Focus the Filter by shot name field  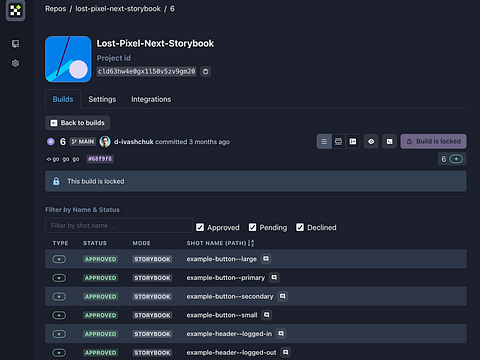[x=119, y=226]
